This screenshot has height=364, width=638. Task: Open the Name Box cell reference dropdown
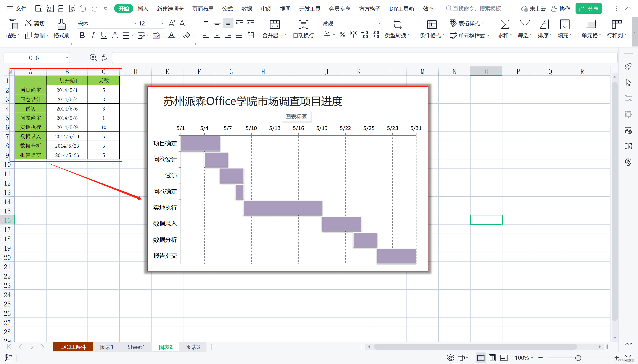67,58
